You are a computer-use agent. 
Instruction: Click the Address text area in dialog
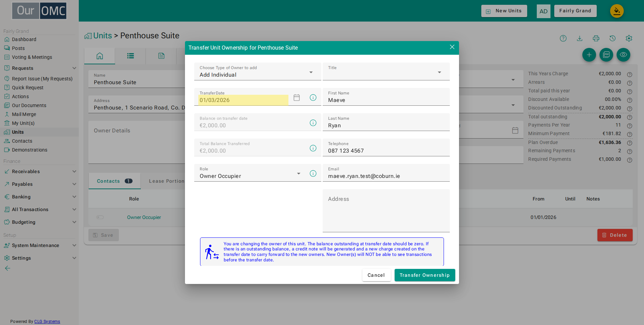click(x=386, y=211)
